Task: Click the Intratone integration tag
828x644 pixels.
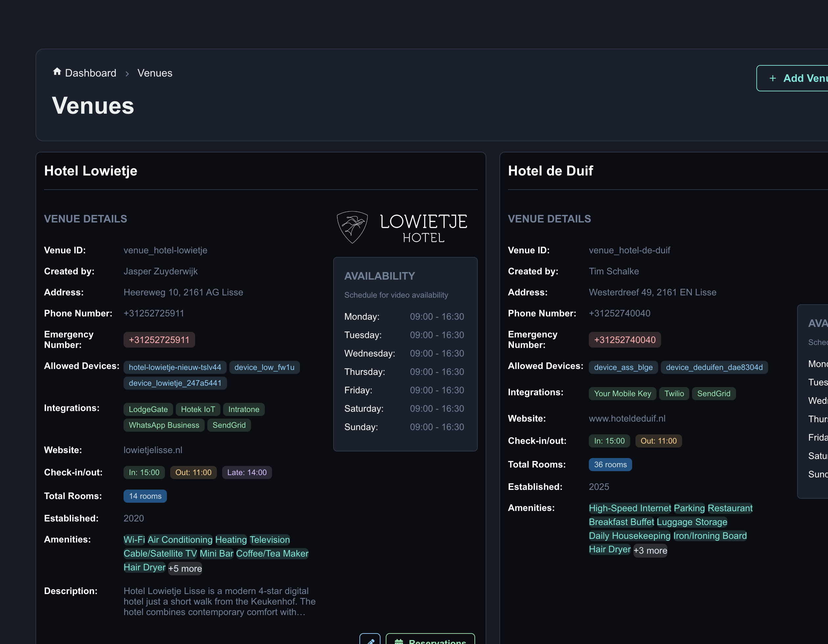Action: (244, 409)
